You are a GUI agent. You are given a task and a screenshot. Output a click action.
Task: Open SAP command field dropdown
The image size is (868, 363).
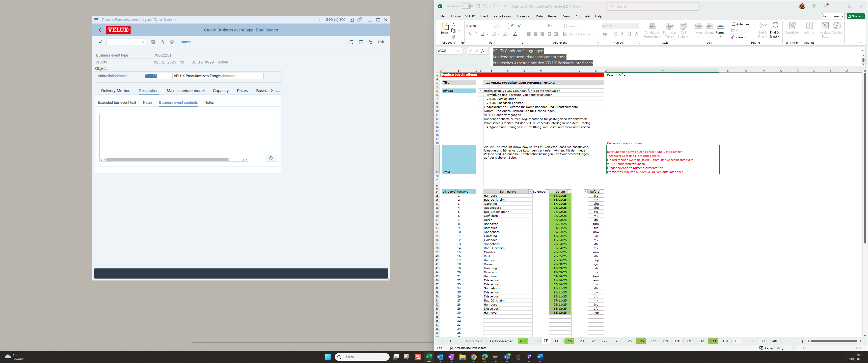coord(144,42)
